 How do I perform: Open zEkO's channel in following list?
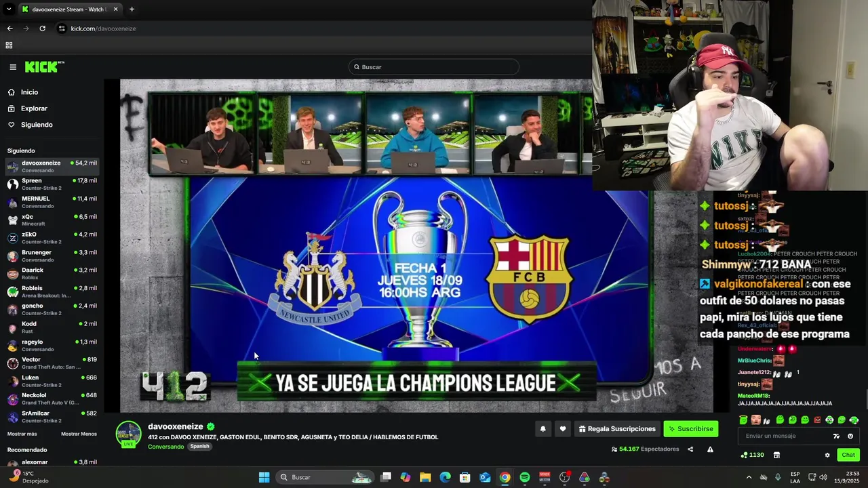52,238
